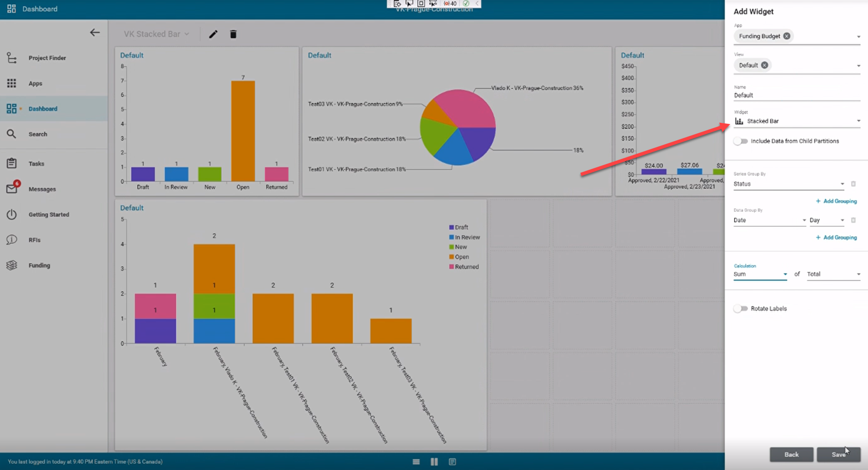
Task: Click the widget Name input field
Action: coord(797,95)
